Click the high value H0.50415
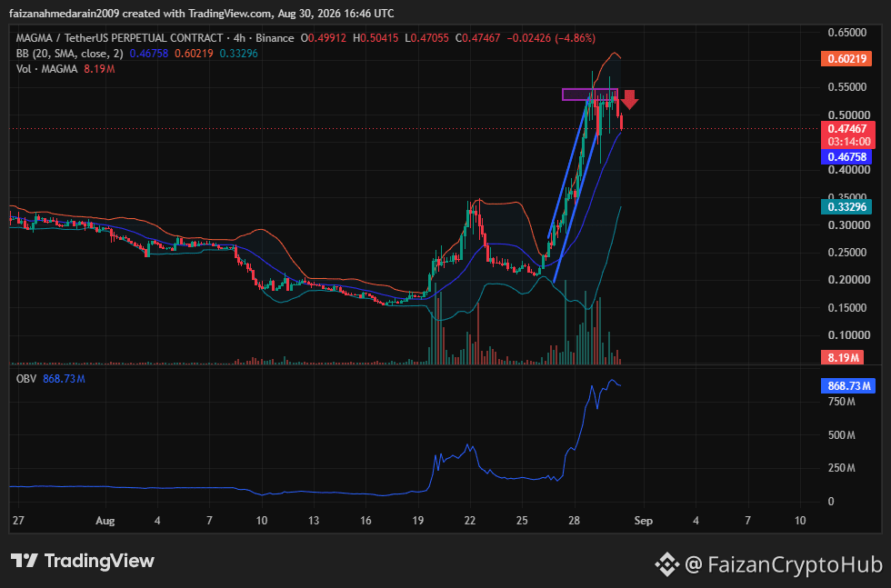891x588 pixels. pos(375,38)
